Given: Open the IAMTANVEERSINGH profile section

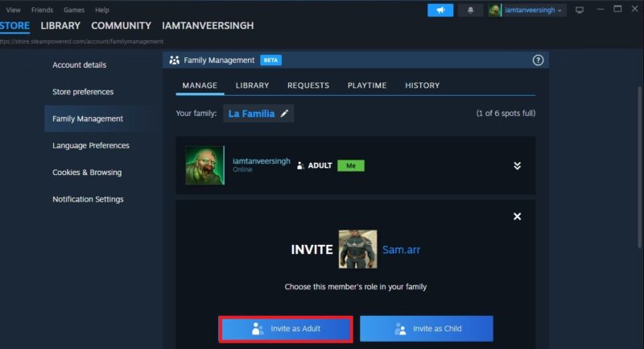Looking at the screenshot, I should coord(208,26).
